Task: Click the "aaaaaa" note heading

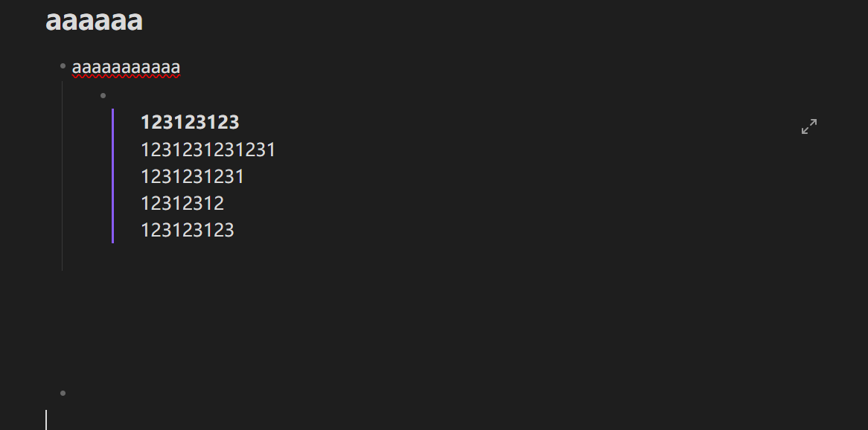Action: 94,21
